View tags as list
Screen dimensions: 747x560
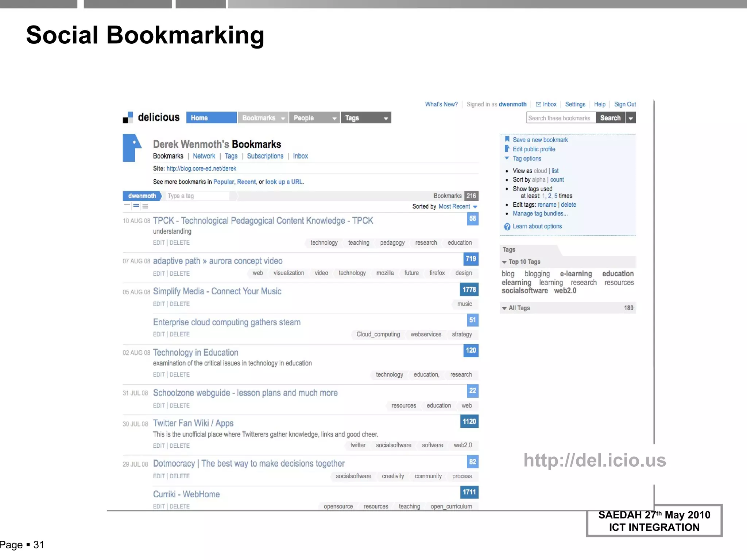pos(555,171)
